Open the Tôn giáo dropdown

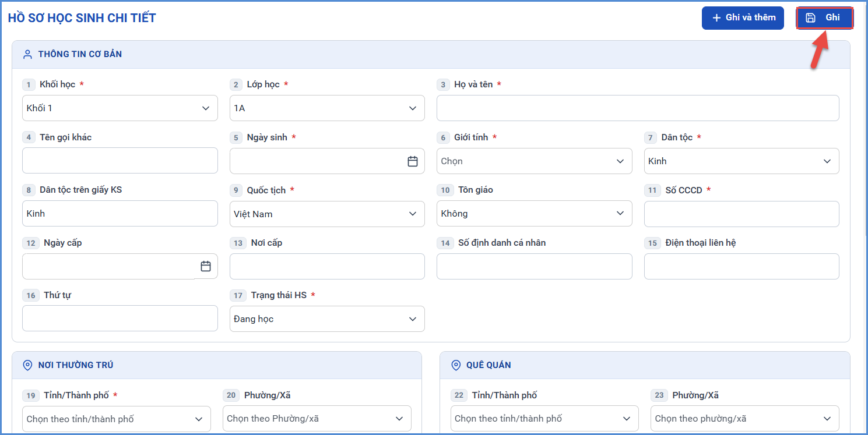pyautogui.click(x=535, y=214)
